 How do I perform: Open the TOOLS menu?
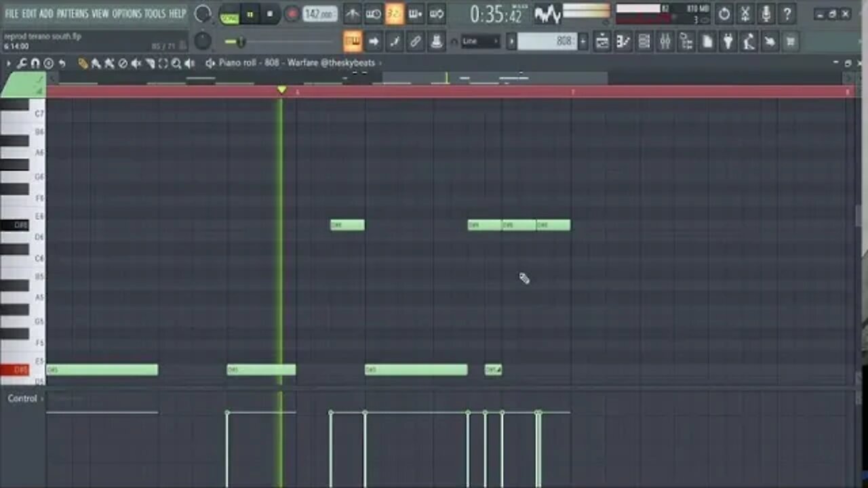155,14
